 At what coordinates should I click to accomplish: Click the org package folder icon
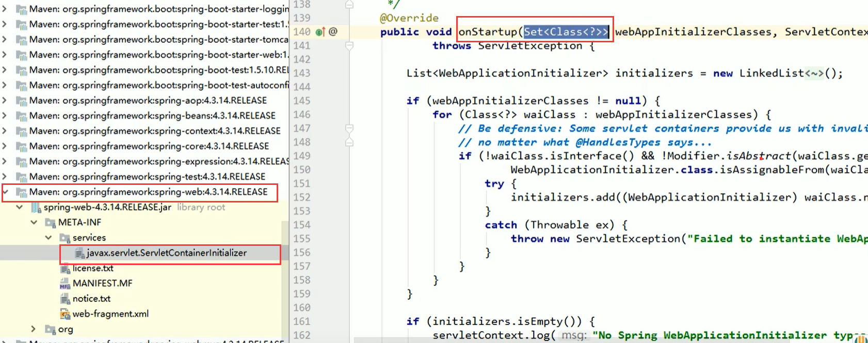coord(51,330)
